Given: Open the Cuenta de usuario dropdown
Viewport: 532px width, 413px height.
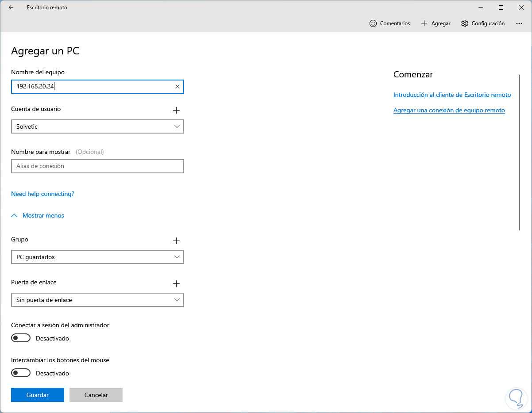Looking at the screenshot, I should pyautogui.click(x=97, y=127).
